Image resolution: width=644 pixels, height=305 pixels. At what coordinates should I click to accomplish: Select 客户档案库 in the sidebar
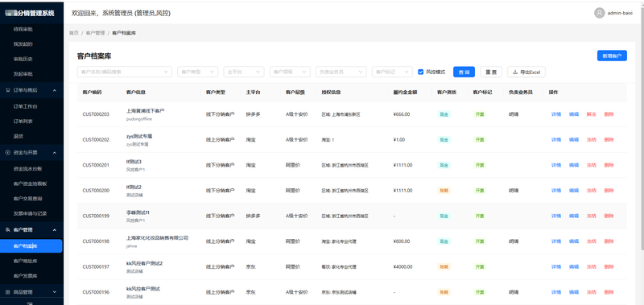click(31, 246)
